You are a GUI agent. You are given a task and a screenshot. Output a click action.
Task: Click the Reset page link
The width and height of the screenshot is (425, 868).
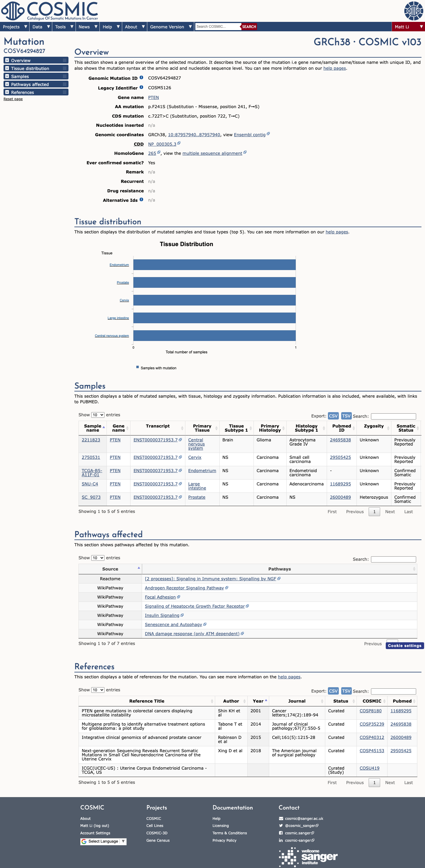(13, 99)
